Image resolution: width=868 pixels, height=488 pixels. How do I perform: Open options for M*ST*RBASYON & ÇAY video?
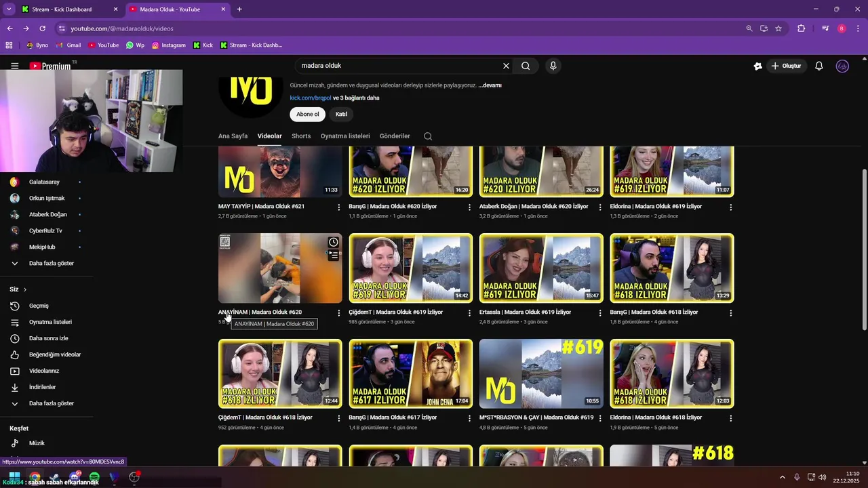pyautogui.click(x=599, y=418)
